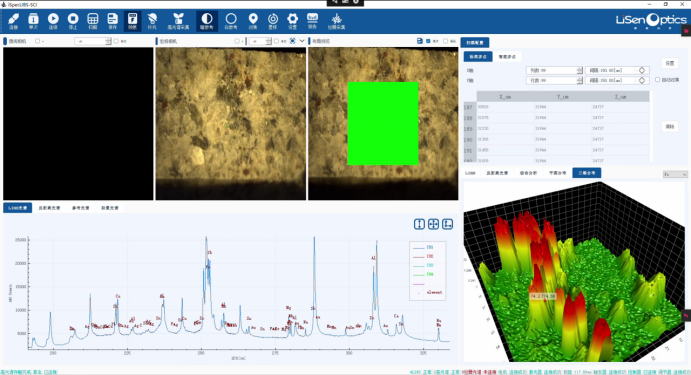691x375 pixels.
Task: Click the location pin toolbar icon
Action: 253,20
